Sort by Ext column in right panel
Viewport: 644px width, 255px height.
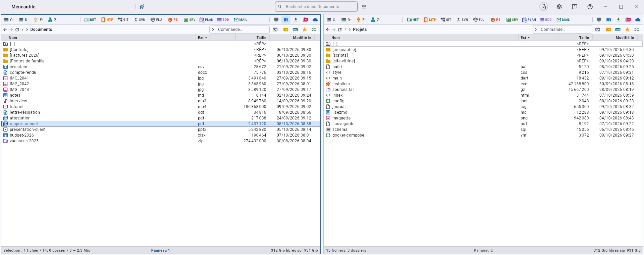click(x=525, y=38)
